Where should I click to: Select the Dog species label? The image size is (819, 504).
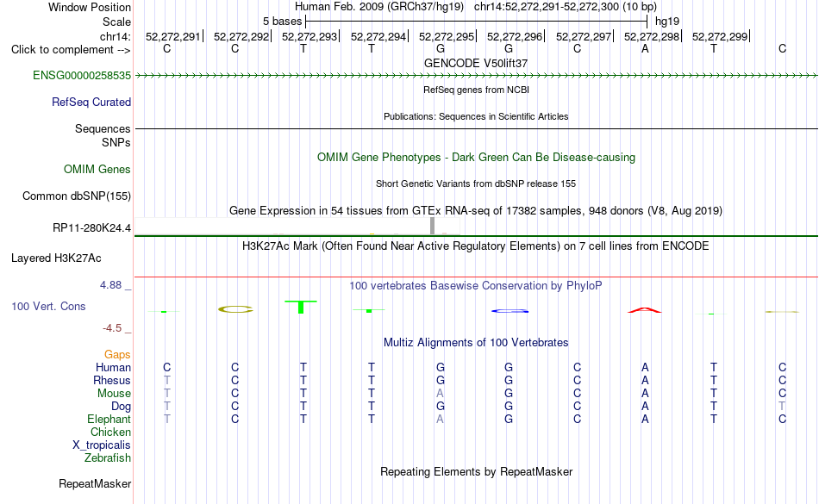click(x=121, y=407)
